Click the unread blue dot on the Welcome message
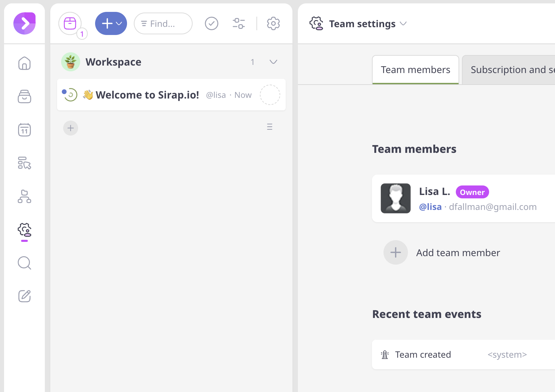The height and width of the screenshot is (392, 555). 65,91
